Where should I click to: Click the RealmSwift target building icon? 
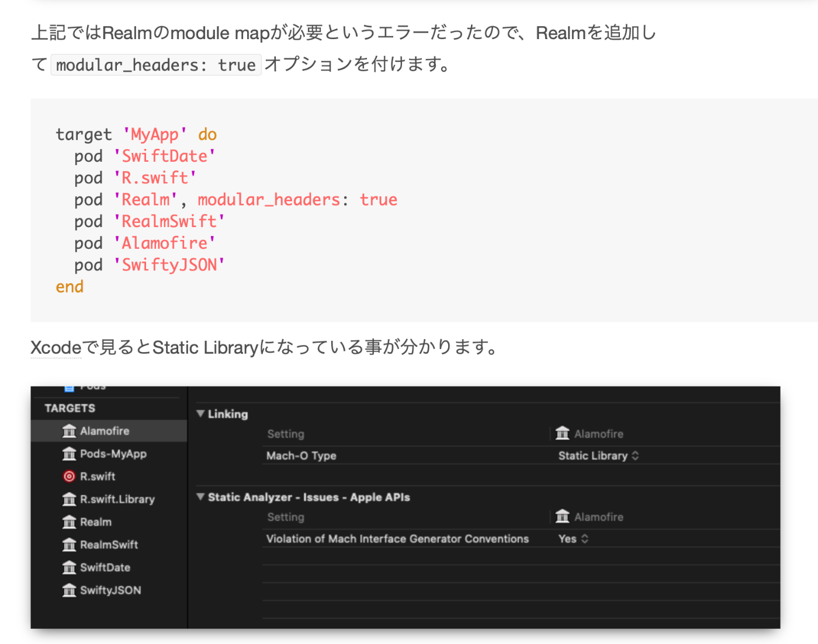pos(69,545)
